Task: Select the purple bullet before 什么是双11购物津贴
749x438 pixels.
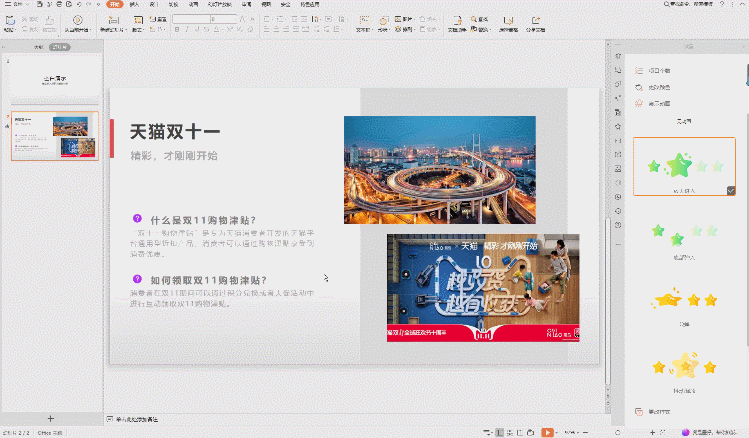Action: point(137,219)
